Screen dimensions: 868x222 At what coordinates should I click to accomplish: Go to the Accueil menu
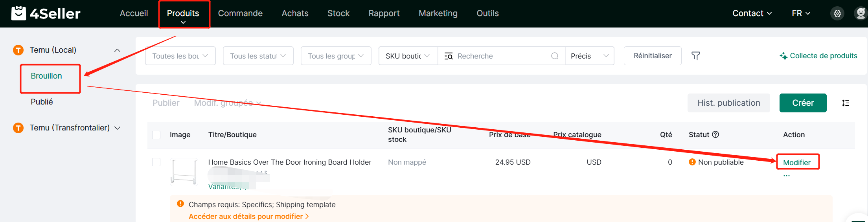134,13
